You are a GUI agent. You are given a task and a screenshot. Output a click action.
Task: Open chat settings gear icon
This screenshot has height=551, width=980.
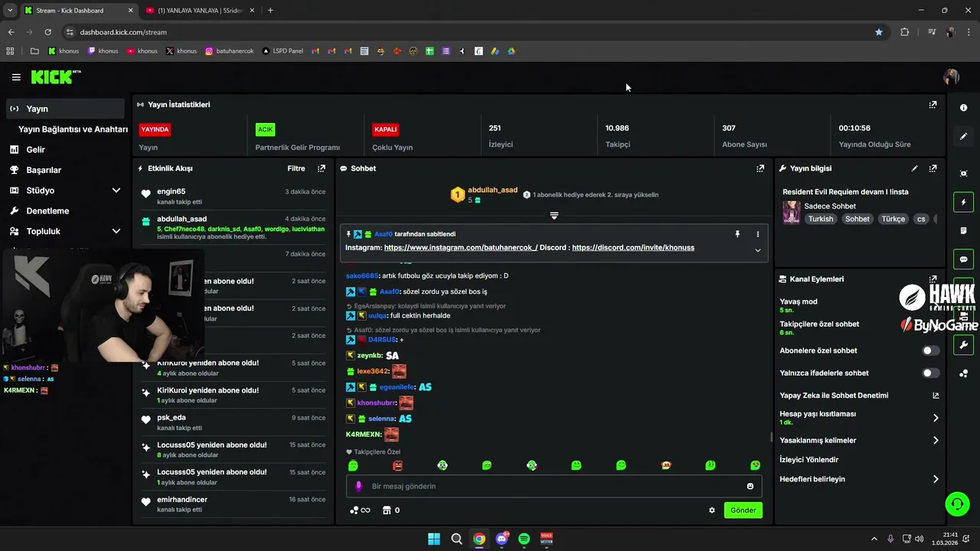pos(712,510)
